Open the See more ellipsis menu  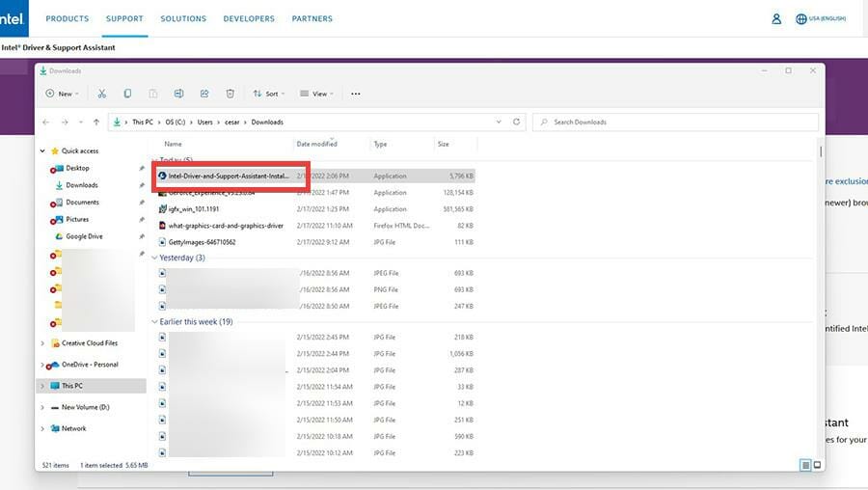point(355,94)
